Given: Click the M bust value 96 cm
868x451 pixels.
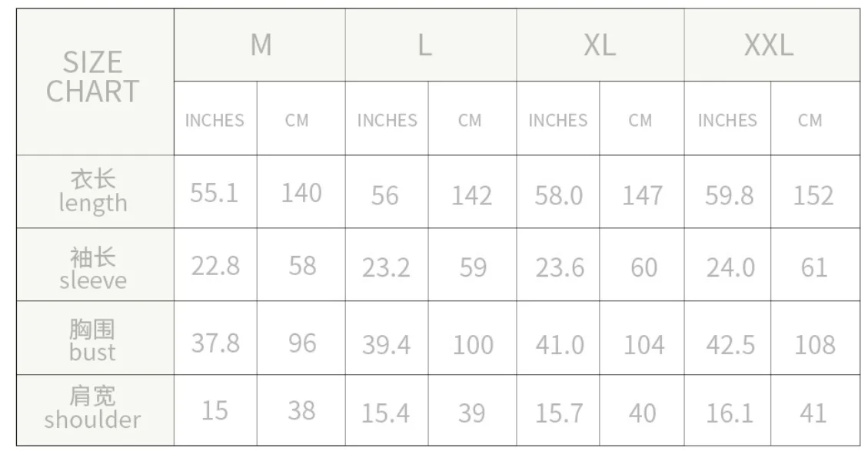Looking at the screenshot, I should [x=301, y=343].
